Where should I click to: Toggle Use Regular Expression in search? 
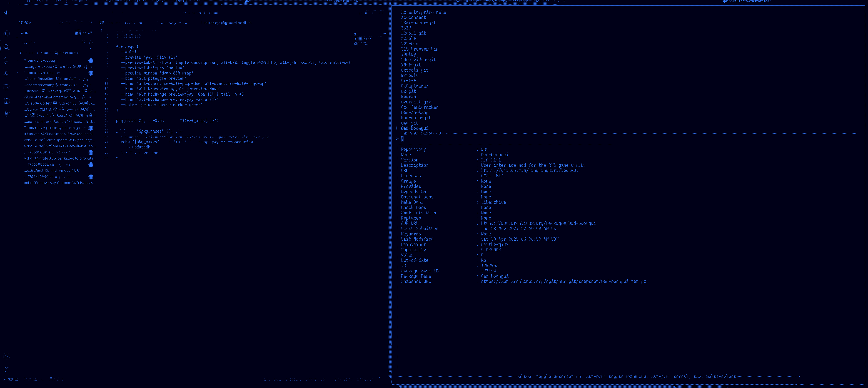[x=90, y=33]
